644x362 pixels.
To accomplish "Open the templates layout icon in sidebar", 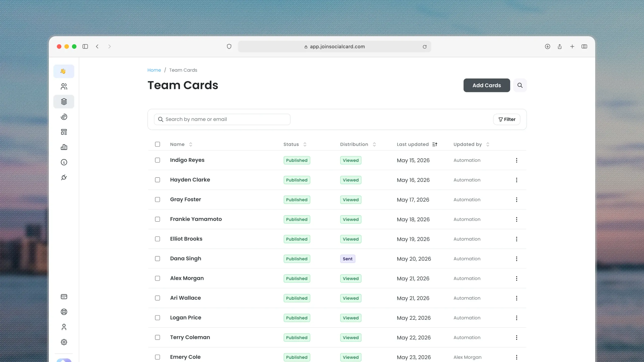I will coord(64,132).
